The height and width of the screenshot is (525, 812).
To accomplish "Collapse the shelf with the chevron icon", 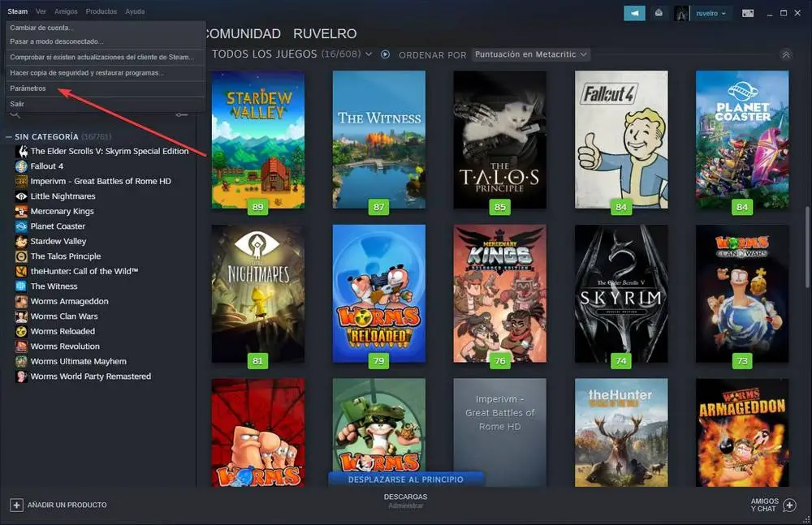I will [786, 55].
